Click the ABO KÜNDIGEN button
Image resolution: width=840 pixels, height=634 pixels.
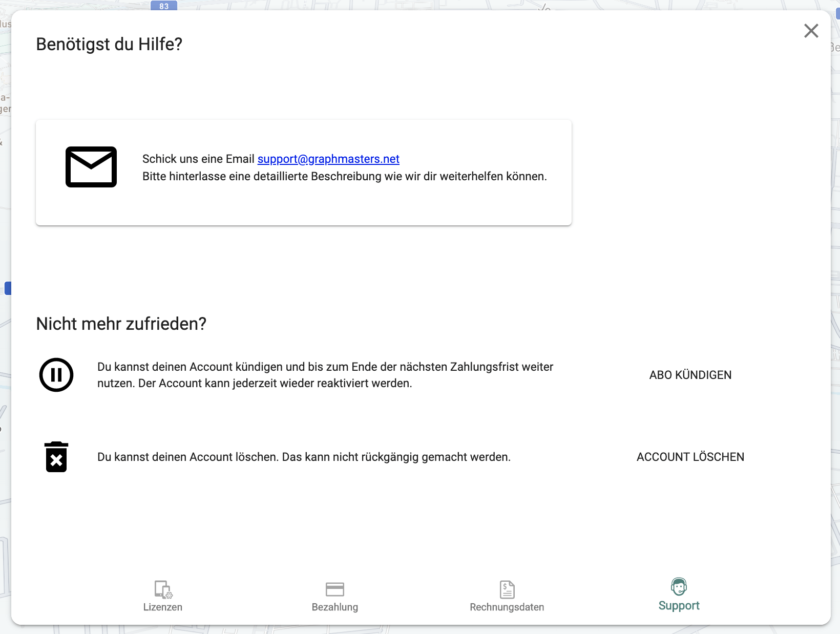[x=690, y=375]
